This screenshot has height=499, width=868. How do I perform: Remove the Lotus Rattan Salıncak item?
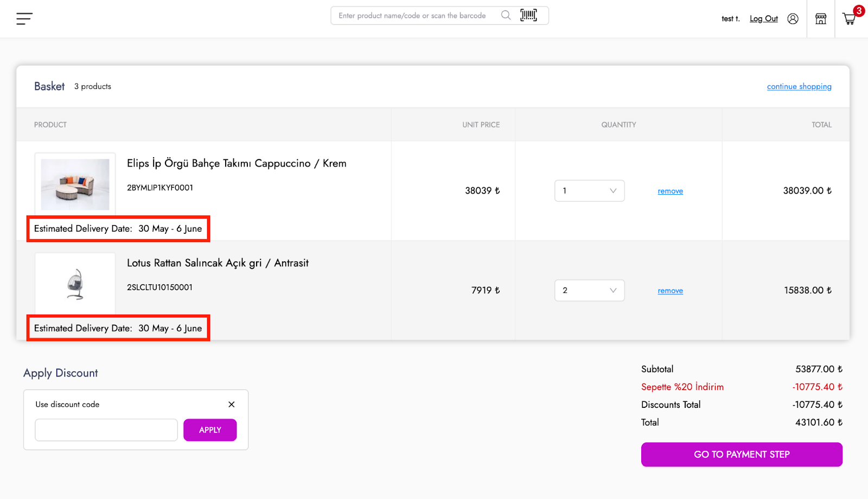pos(670,291)
